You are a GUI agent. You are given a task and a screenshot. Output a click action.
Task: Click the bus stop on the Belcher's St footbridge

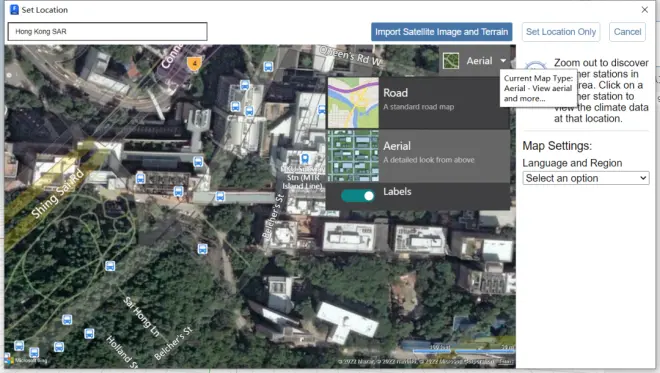(220, 196)
